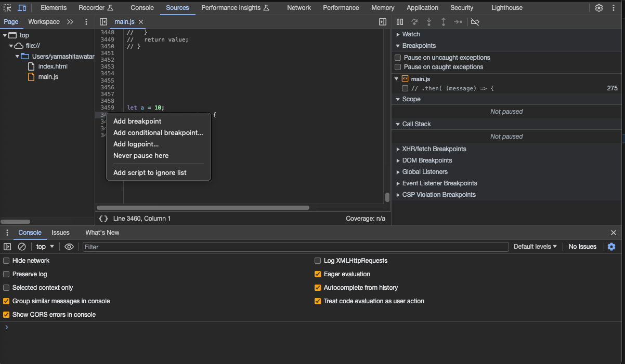Click the live expression eye icon
The height and width of the screenshot is (364, 625).
coord(69,247)
